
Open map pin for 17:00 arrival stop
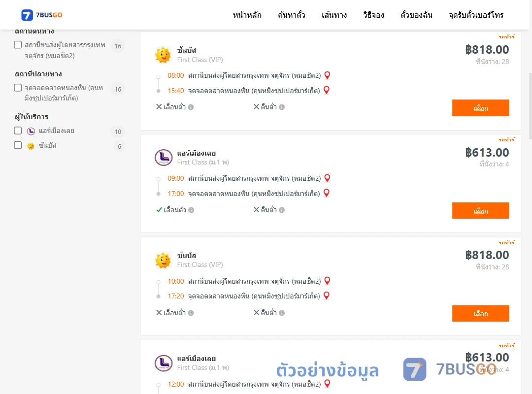click(x=327, y=193)
